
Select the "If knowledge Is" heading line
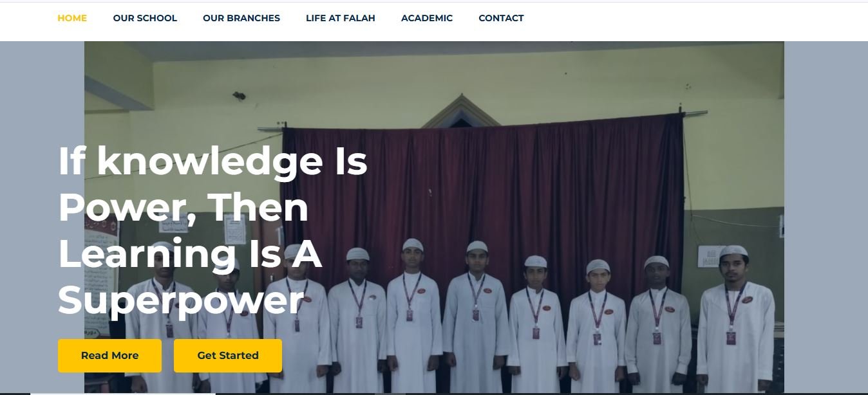click(x=212, y=161)
